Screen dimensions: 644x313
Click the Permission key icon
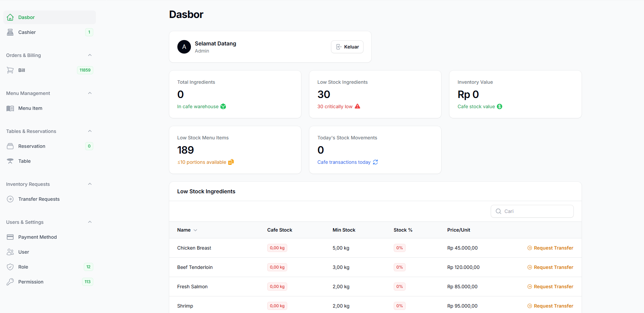(x=10, y=282)
